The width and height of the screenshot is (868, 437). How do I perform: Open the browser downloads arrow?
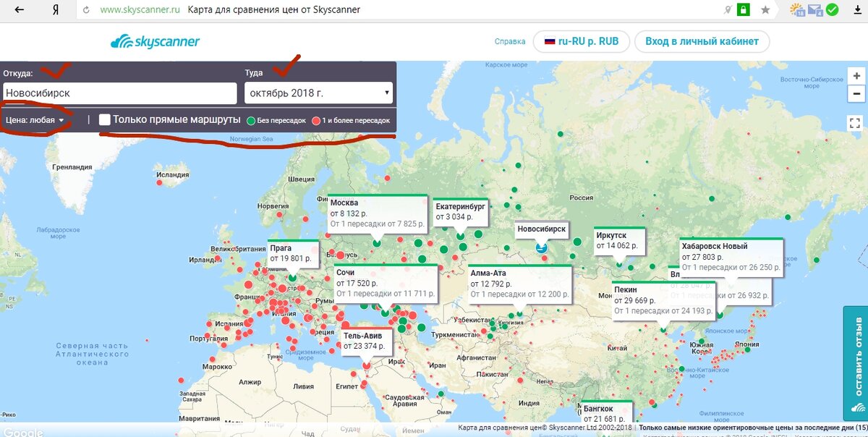(x=857, y=10)
